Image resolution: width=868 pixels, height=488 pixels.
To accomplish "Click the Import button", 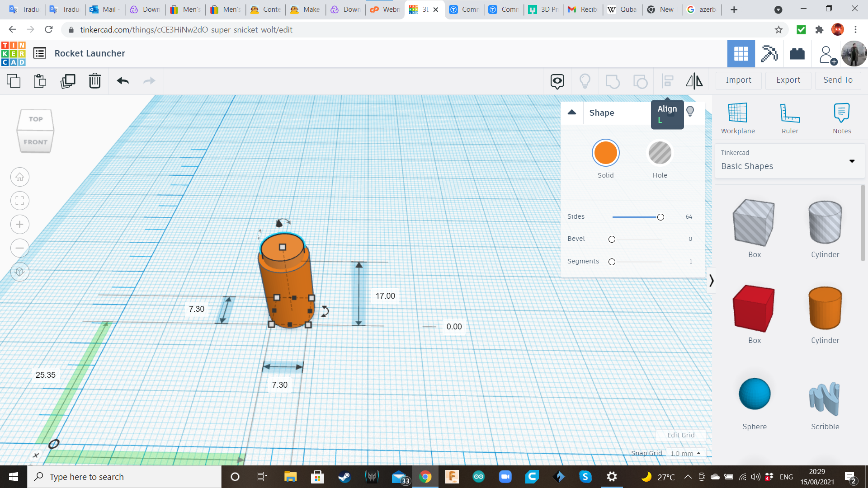I will (738, 80).
